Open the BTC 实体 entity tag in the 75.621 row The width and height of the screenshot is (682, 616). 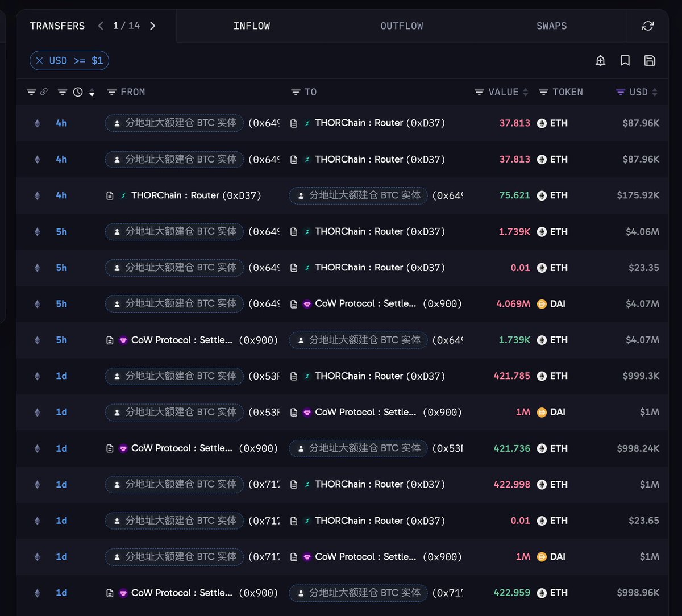(x=358, y=195)
